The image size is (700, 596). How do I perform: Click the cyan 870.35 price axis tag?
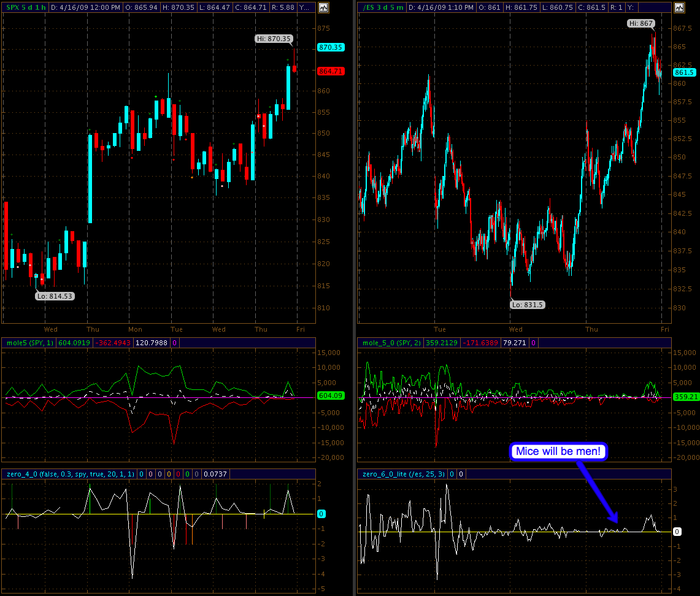(x=331, y=47)
